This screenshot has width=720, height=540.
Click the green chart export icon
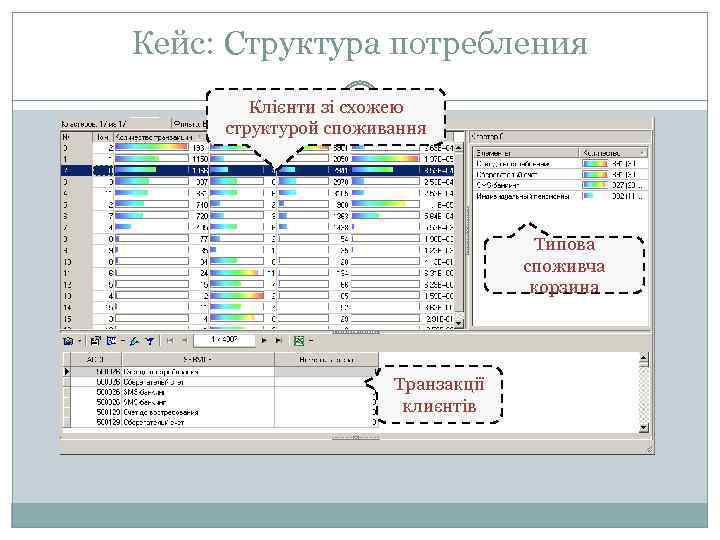coord(299,341)
